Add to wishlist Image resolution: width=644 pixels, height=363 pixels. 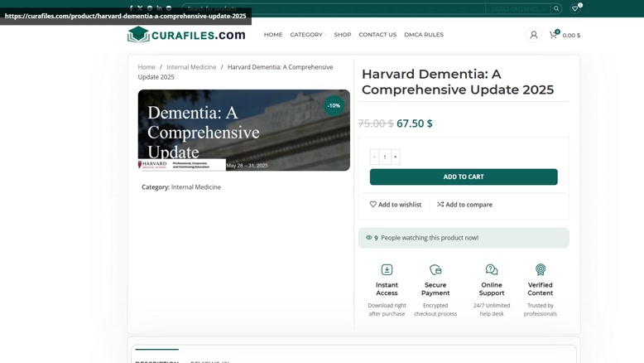point(396,205)
